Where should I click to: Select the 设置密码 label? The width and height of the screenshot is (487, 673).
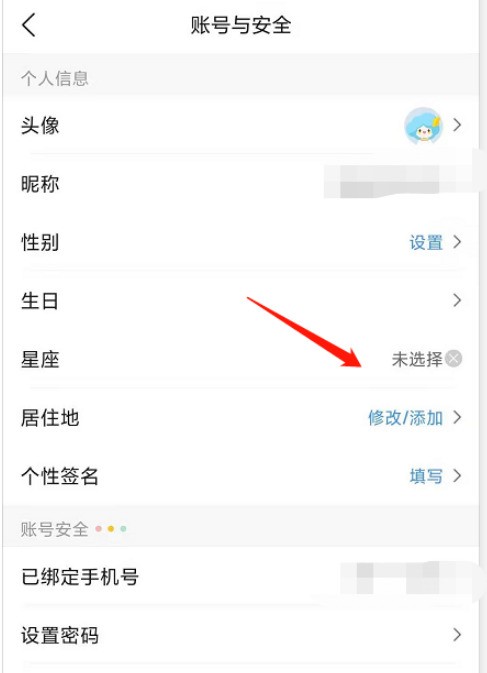(60, 635)
